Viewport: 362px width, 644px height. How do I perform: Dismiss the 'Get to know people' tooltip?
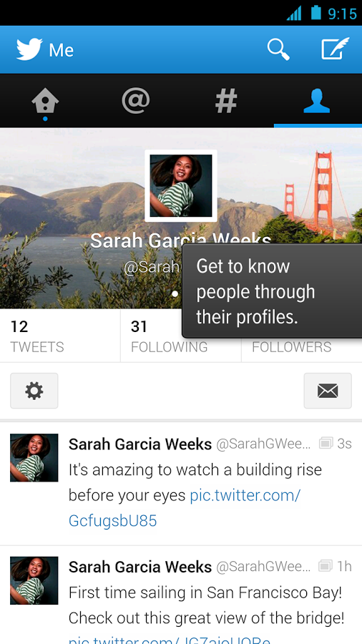coord(272,291)
